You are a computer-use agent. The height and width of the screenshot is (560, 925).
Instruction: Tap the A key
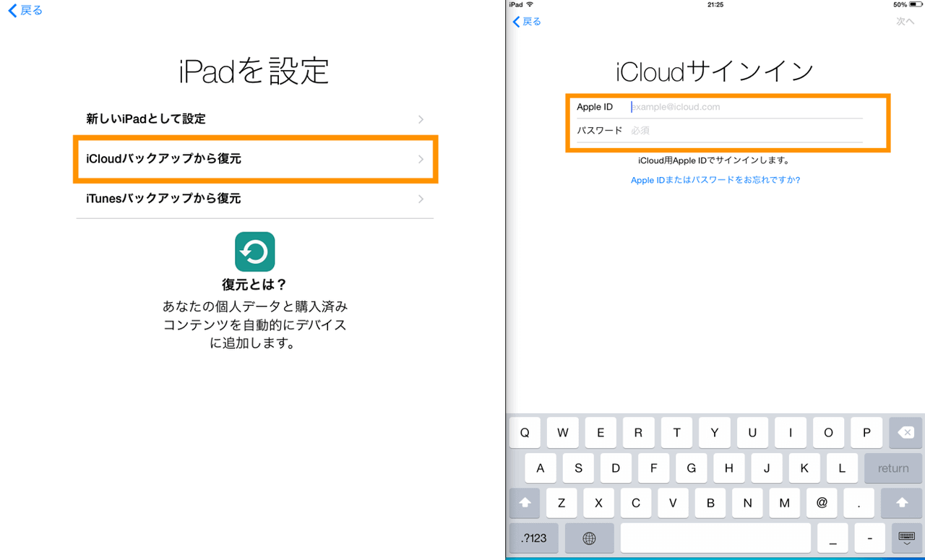coord(540,468)
